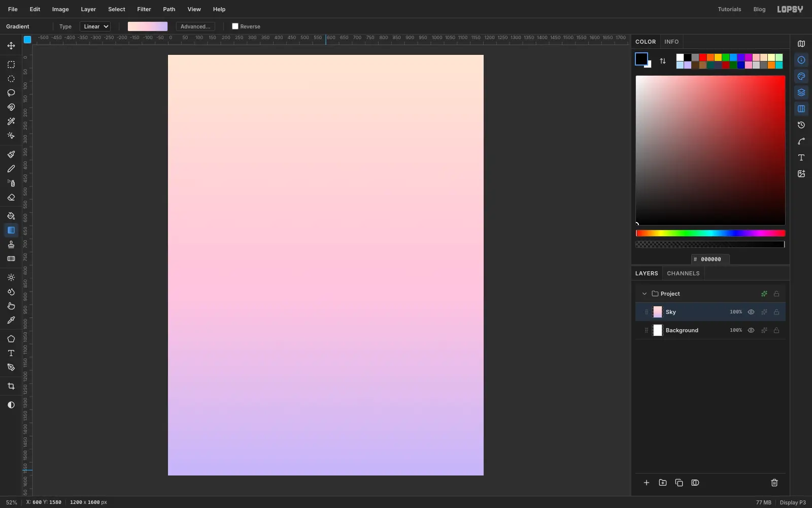Create a new layer group folder
The image size is (812, 508).
click(663, 483)
